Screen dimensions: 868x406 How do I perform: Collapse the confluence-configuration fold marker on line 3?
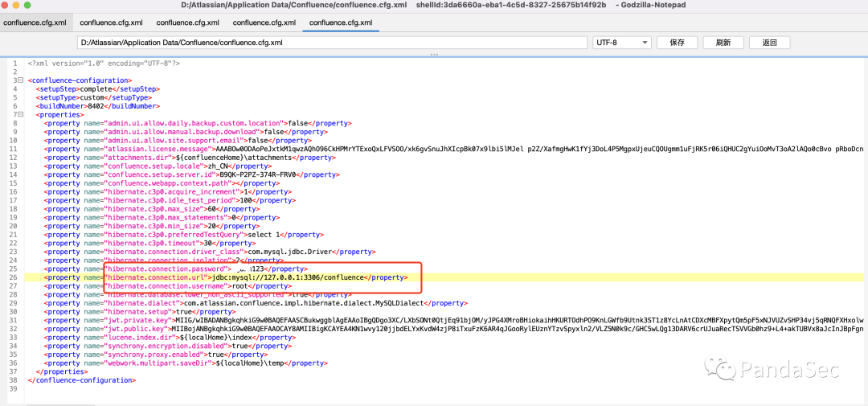pyautogui.click(x=20, y=80)
